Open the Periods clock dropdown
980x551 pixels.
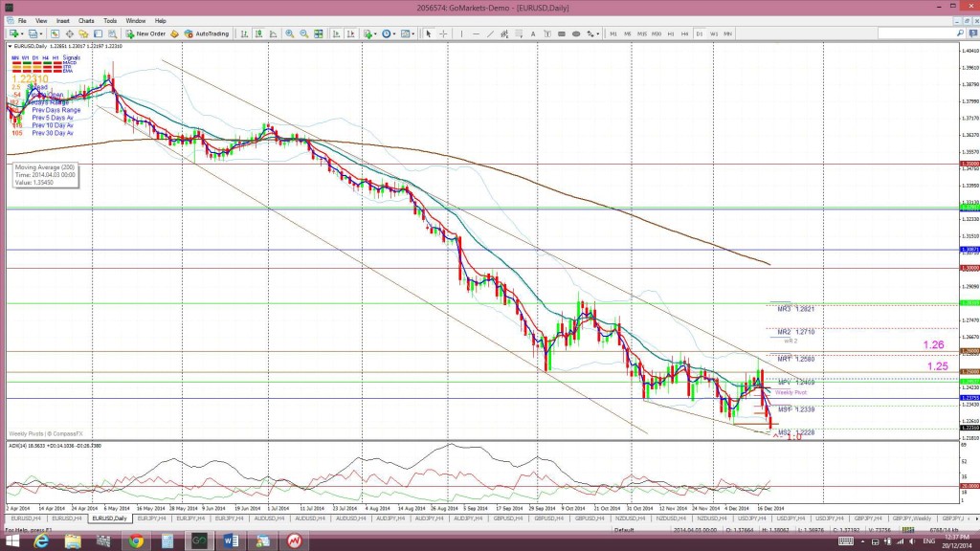(x=389, y=33)
